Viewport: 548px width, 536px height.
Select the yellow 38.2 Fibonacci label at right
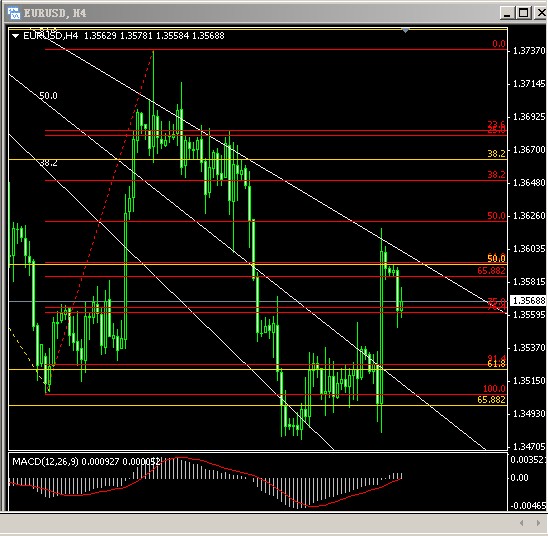497,154
